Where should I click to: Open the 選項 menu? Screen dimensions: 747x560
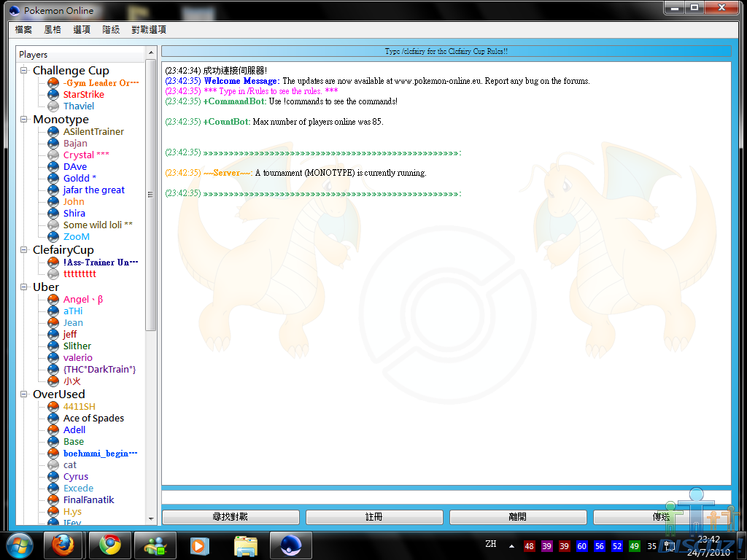(82, 29)
